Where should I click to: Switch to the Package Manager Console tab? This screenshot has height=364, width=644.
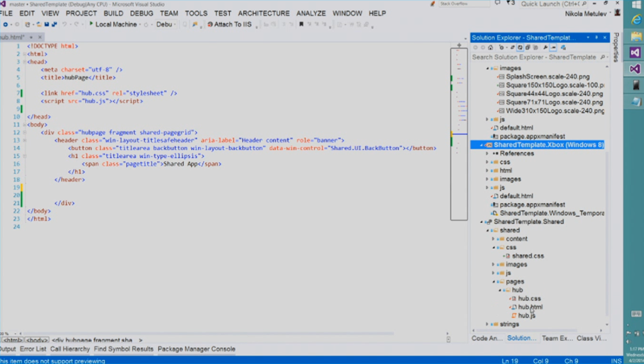[x=196, y=349]
